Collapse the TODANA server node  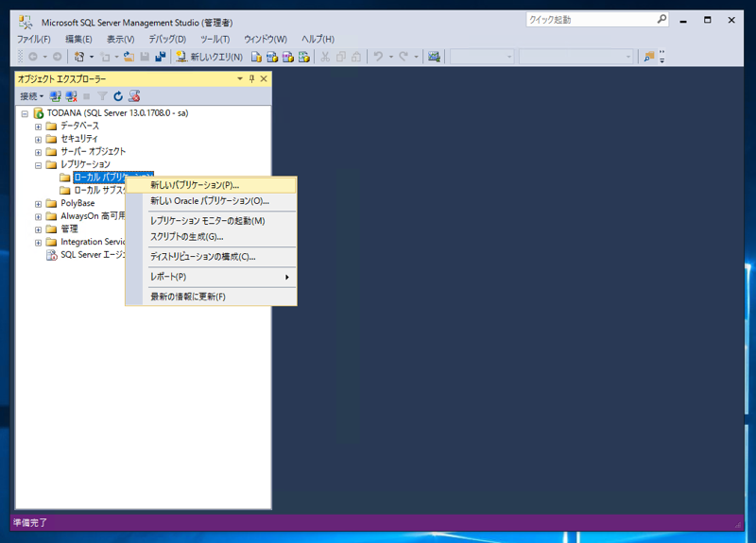25,114
